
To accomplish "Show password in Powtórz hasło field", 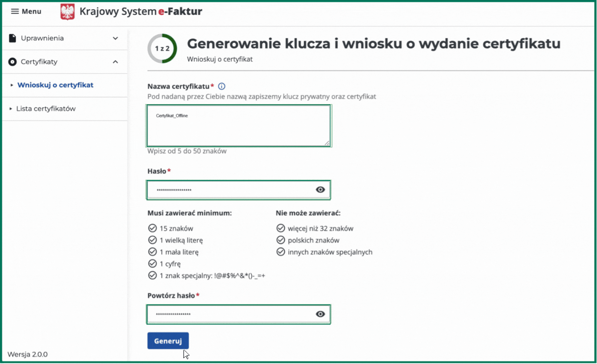I will (x=320, y=314).
